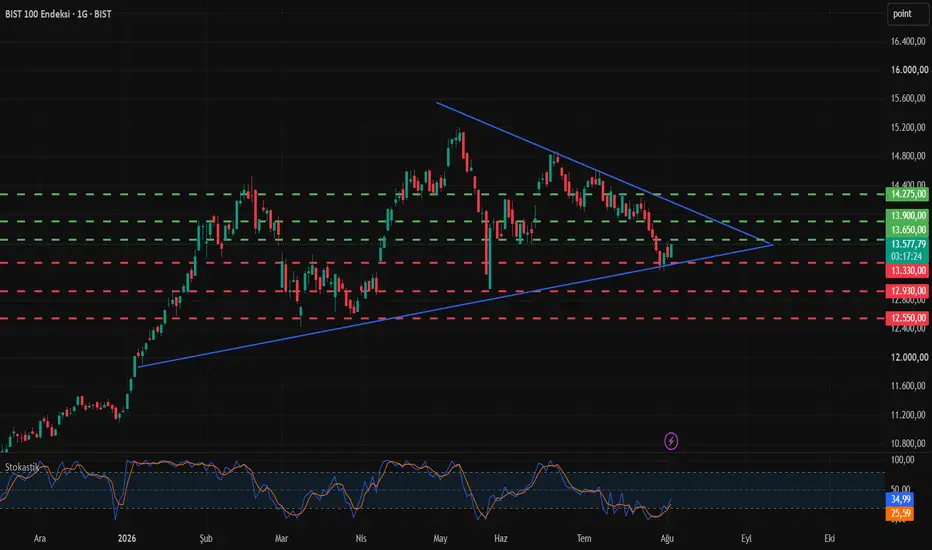Viewport: 932px width, 550px height.
Task: Click the 'point' currency label button
Action: [x=908, y=14]
